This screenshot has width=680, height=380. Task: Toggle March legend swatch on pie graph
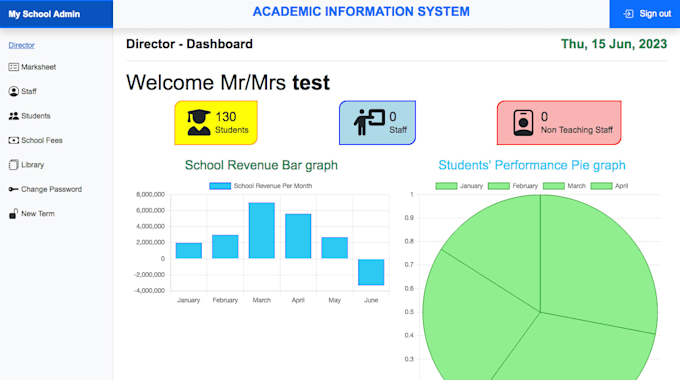click(554, 186)
